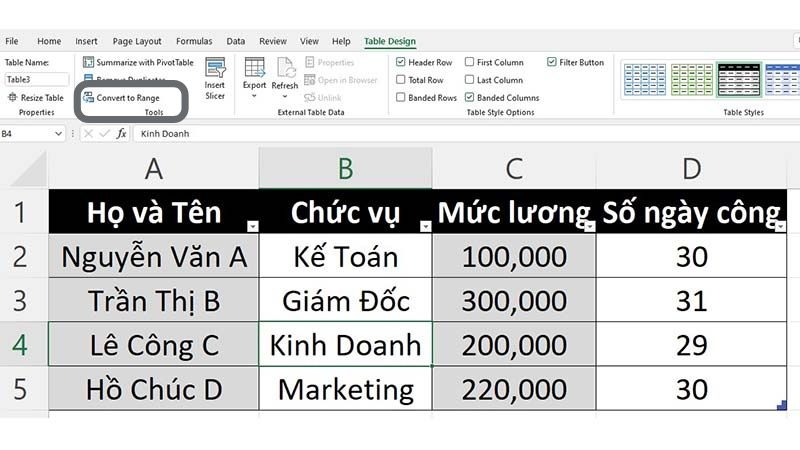
Task: Click the Select All corner triangle
Action: [28, 169]
